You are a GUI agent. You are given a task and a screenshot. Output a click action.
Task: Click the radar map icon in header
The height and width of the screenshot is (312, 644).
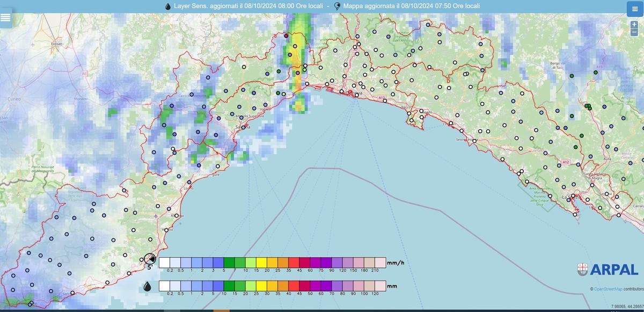[337, 6]
